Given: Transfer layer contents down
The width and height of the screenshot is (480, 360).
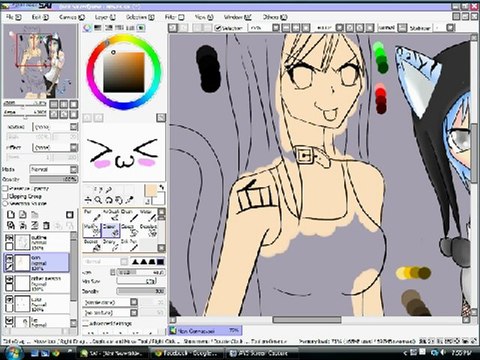Looking at the screenshot, I should click(x=11, y=226).
